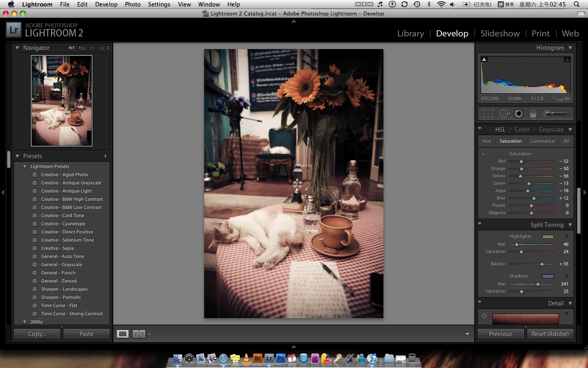Click the Time Machine menu bar icon
This screenshot has height=368, width=588.
point(417,4)
